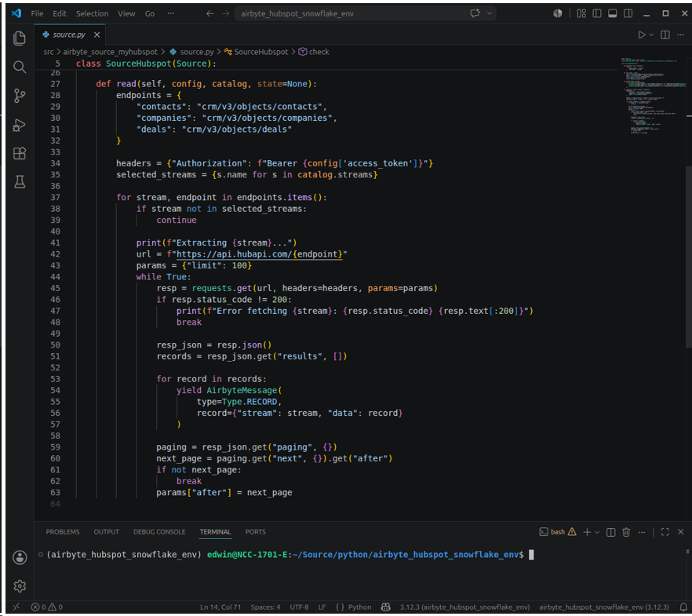Click the Copilot status icon in status bar

(386, 607)
